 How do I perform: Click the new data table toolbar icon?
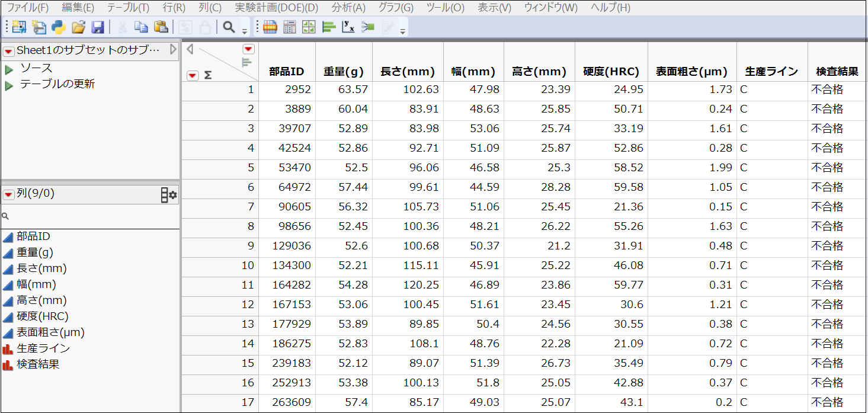19,27
